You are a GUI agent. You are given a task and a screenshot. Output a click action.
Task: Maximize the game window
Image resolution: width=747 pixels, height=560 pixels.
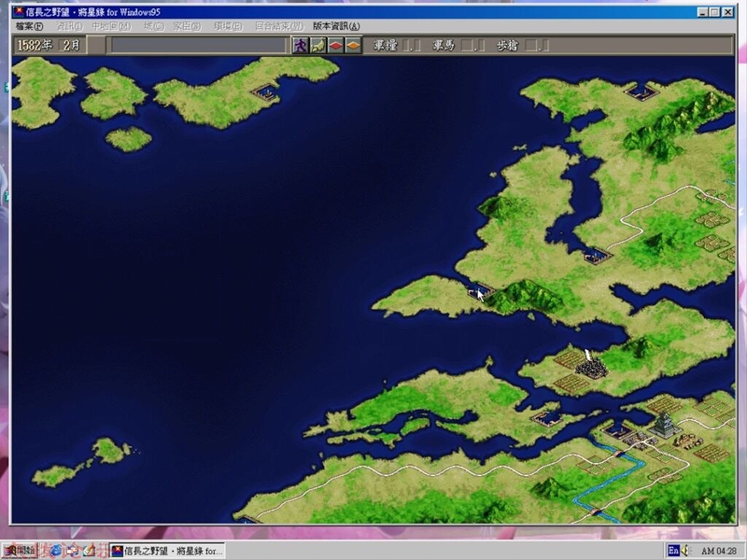click(714, 12)
